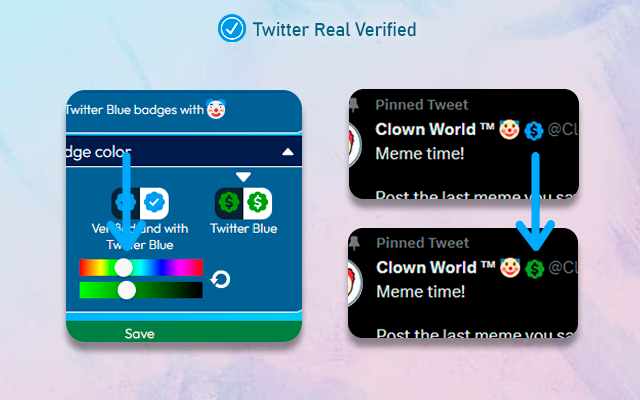Click the clown emoji in the bottom tweet
Image resolution: width=640 pixels, height=400 pixels.
click(x=510, y=268)
